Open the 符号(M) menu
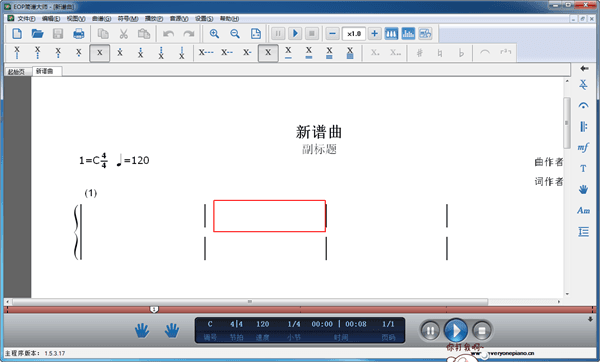The width and height of the screenshot is (600, 362). point(128,18)
